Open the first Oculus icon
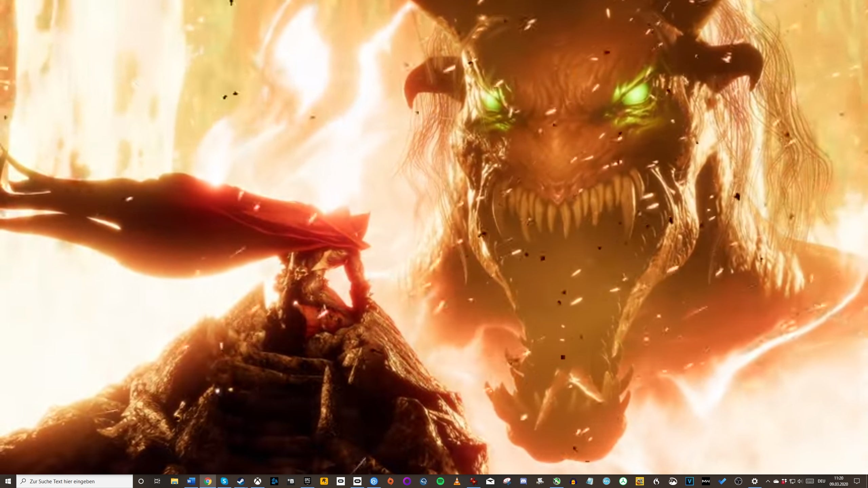868x488 pixels. point(341,481)
